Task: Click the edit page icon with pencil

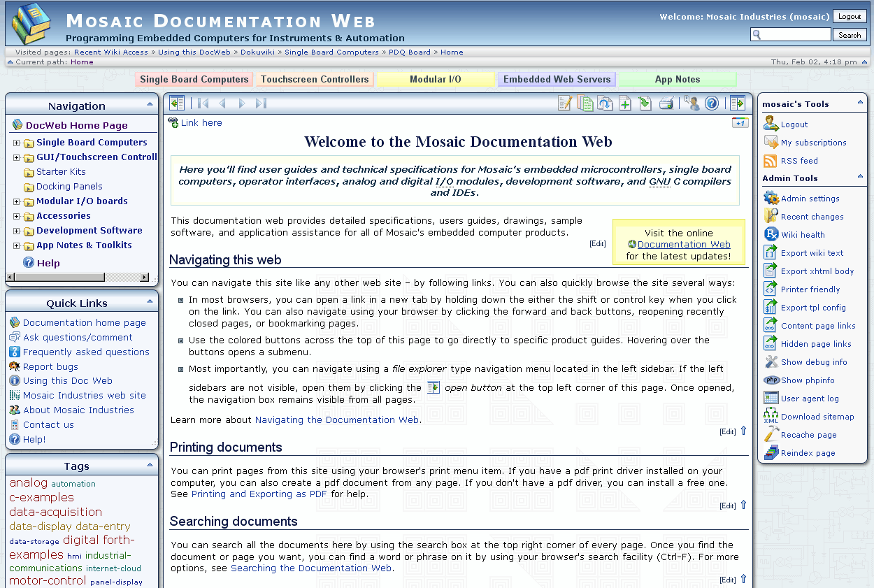Action: 565,103
